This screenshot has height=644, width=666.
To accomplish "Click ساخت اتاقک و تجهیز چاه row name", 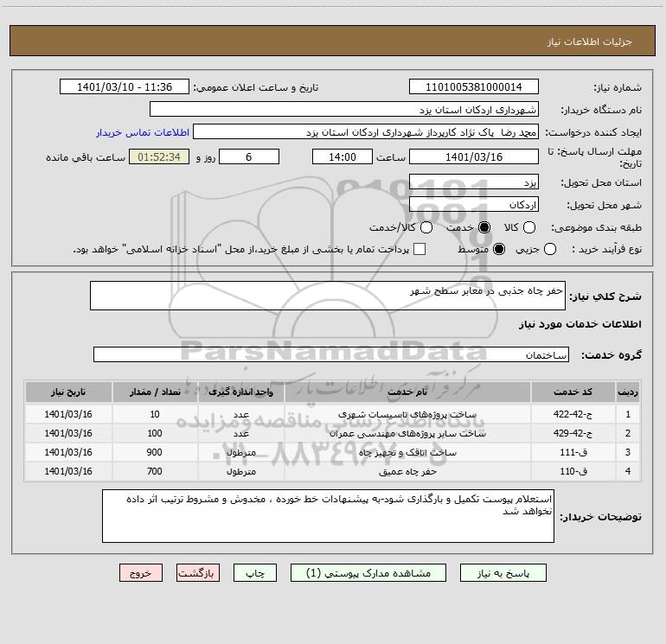I will coord(407,453).
